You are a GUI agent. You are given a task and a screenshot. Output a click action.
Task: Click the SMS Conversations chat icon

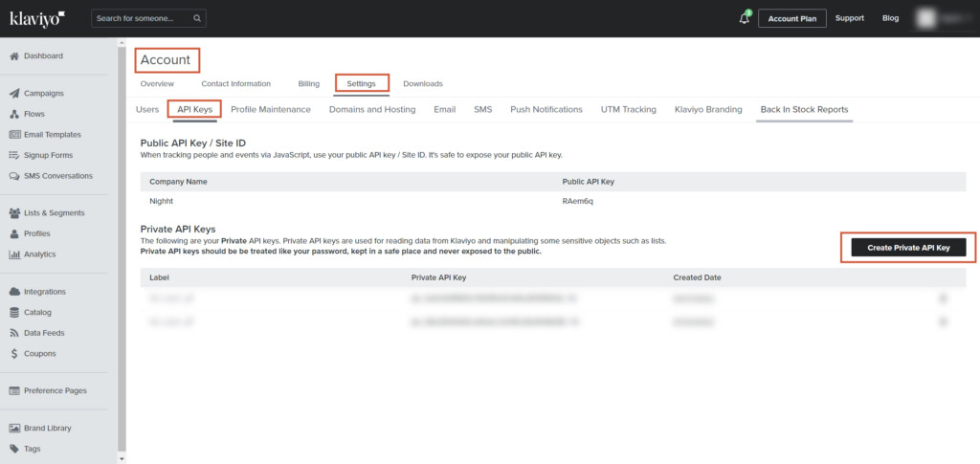click(x=14, y=176)
